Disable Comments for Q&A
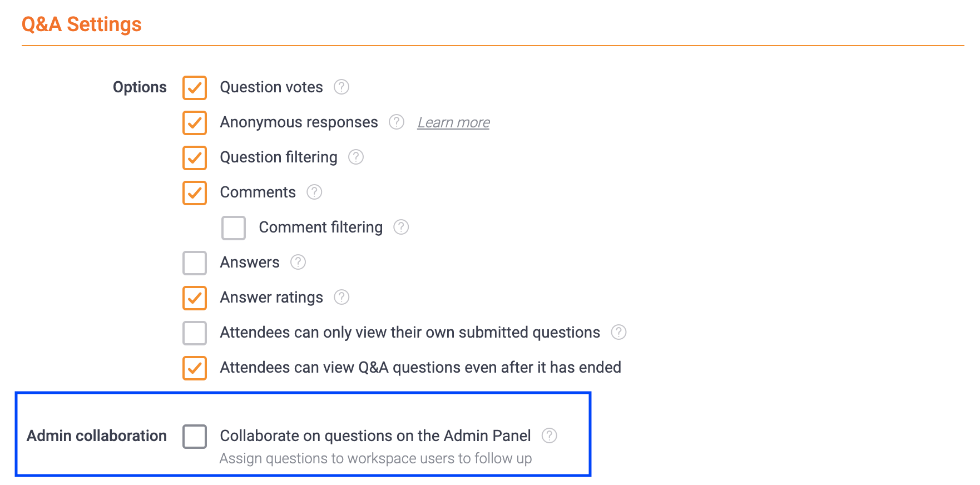 (x=194, y=192)
